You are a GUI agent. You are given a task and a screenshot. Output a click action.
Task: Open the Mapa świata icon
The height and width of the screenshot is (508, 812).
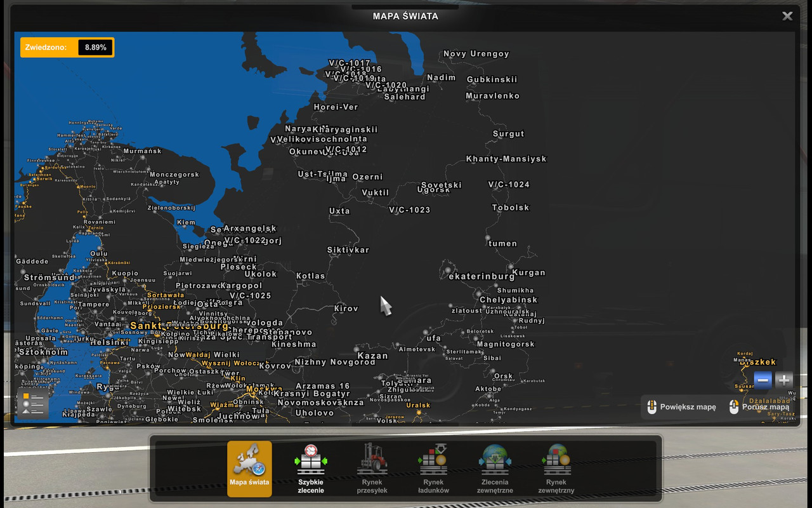(249, 469)
